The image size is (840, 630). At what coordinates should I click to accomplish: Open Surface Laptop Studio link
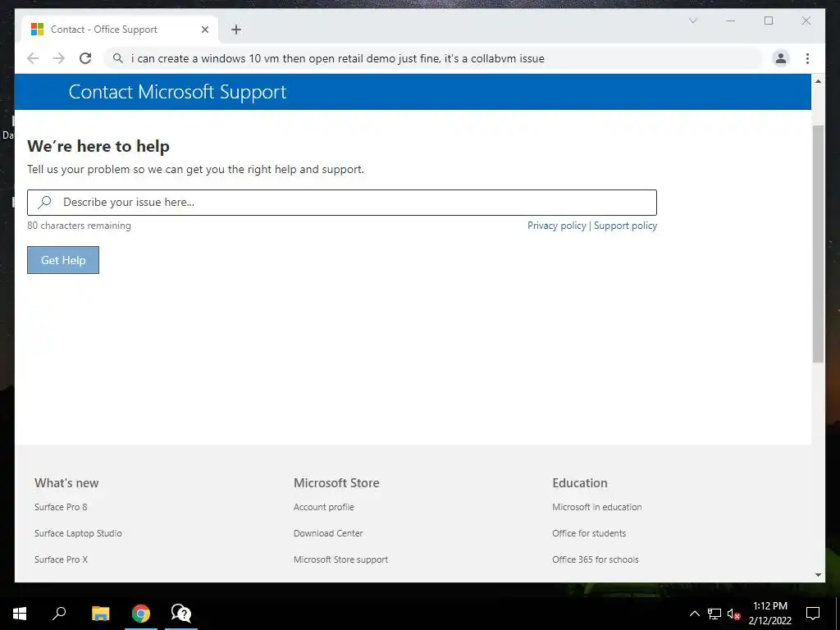(78, 533)
